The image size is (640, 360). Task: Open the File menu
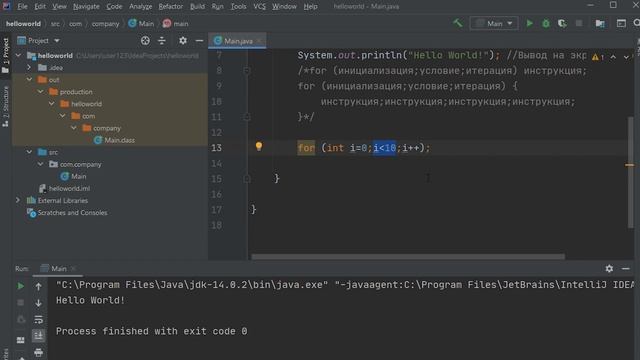point(22,6)
